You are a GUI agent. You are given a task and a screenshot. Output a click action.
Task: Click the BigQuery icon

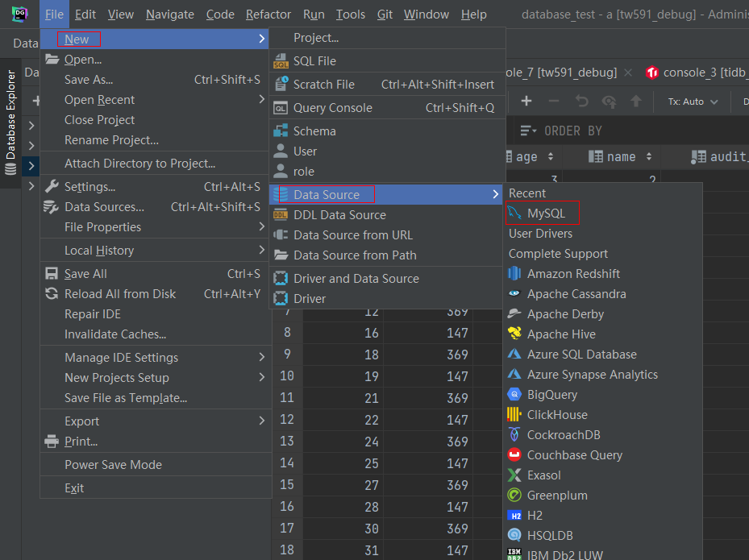514,394
